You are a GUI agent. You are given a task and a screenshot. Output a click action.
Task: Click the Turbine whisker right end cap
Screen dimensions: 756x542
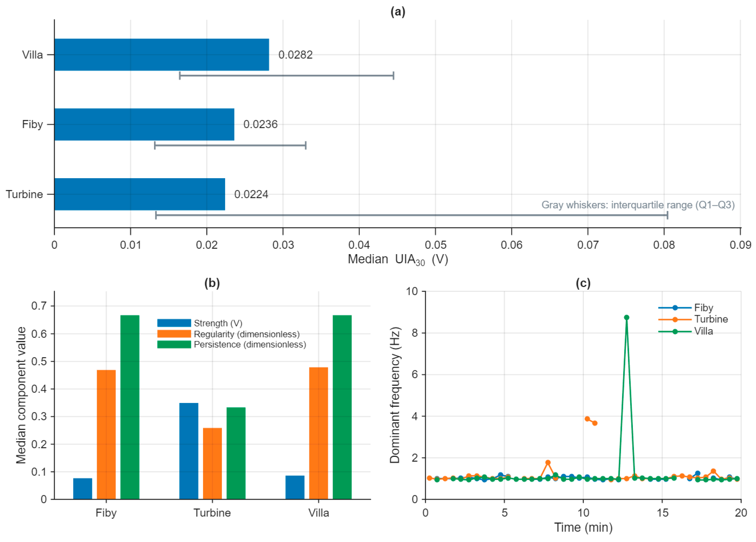667,215
